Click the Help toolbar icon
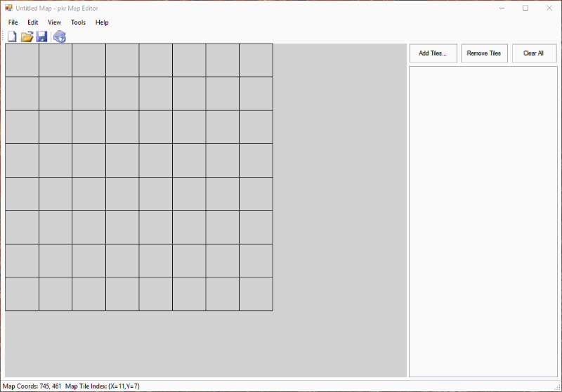Image resolution: width=562 pixels, height=392 pixels. (60, 37)
